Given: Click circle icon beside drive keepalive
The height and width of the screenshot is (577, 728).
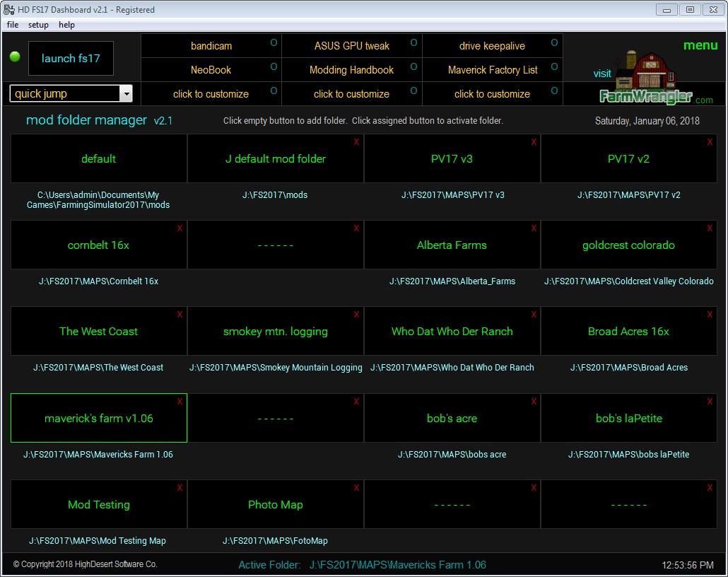Looking at the screenshot, I should pos(554,43).
